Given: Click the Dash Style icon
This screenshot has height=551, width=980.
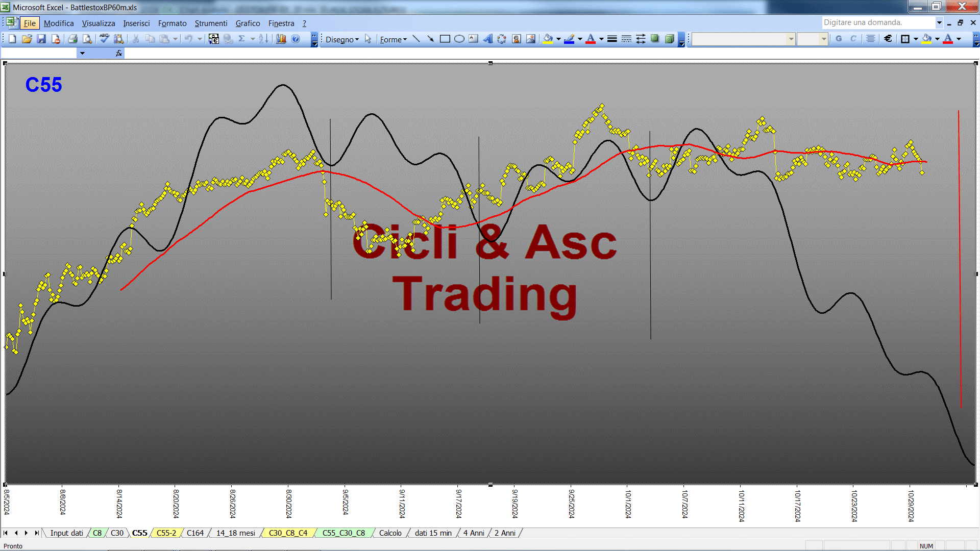Looking at the screenshot, I should tap(626, 39).
